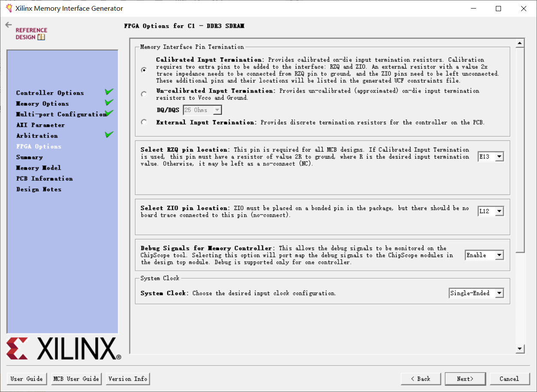The width and height of the screenshot is (537, 392).
Task: Click green checkmark beside Controller Options
Action: pyautogui.click(x=109, y=91)
